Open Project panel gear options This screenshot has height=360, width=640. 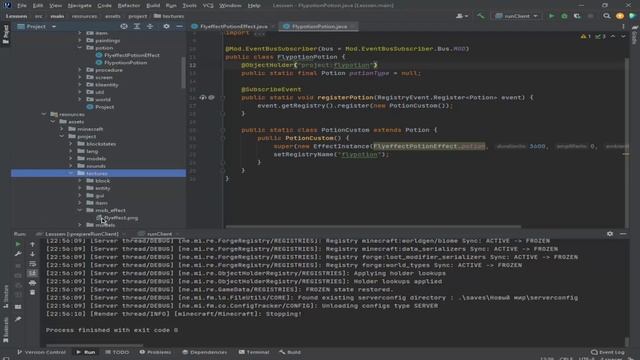click(166, 26)
